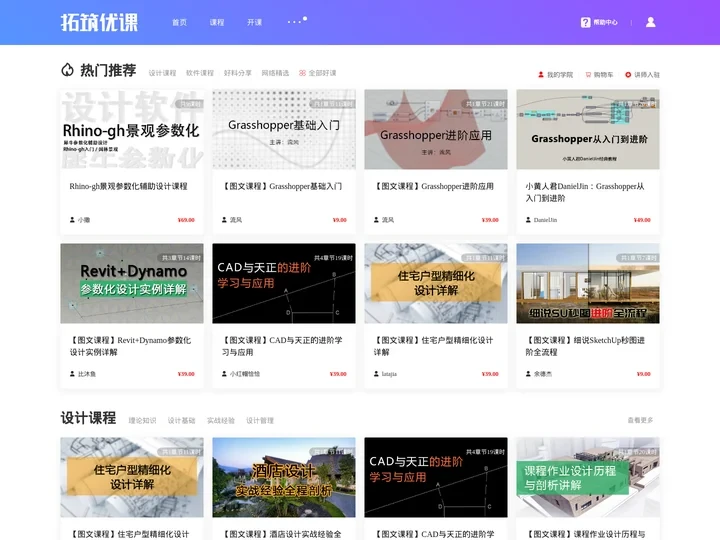The width and height of the screenshot is (720, 540).
Task: Select the 网络精选 tab
Action: point(275,73)
